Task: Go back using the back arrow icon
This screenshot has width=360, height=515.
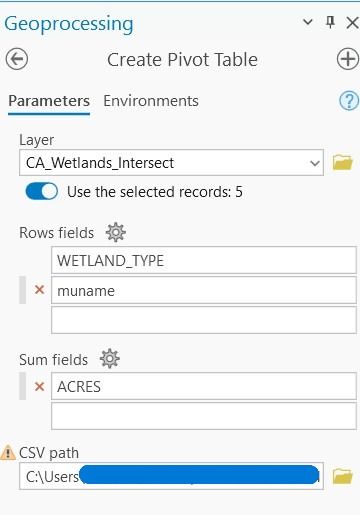Action: coord(17,59)
